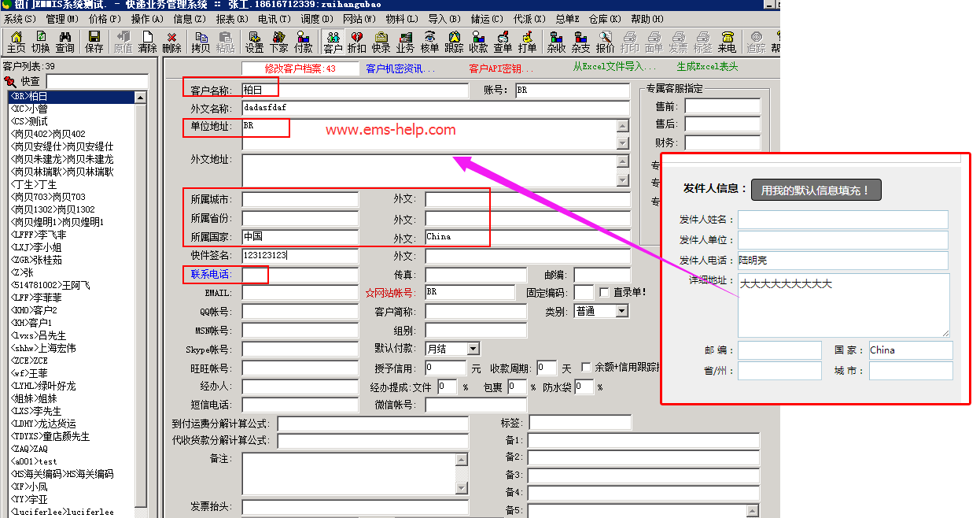Click the 发件人姓名 input field
The width and height of the screenshot is (980, 518).
pyautogui.click(x=843, y=220)
